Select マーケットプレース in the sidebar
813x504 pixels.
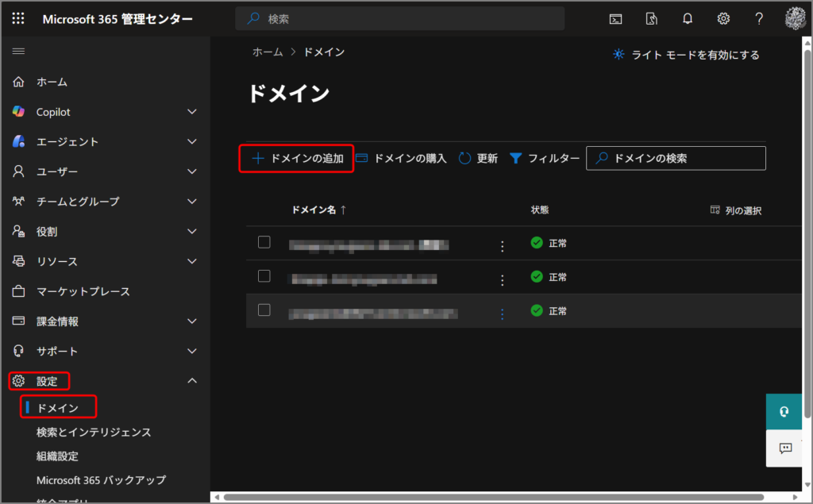tap(83, 291)
